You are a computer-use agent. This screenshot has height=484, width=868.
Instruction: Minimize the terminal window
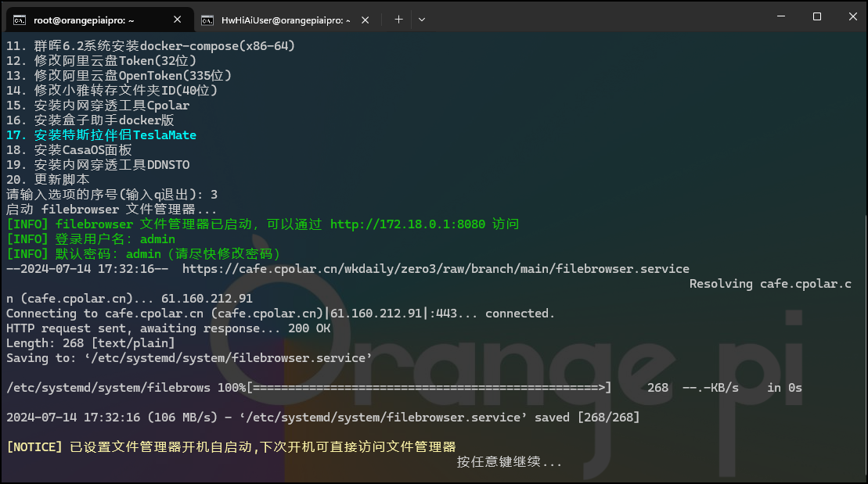781,16
